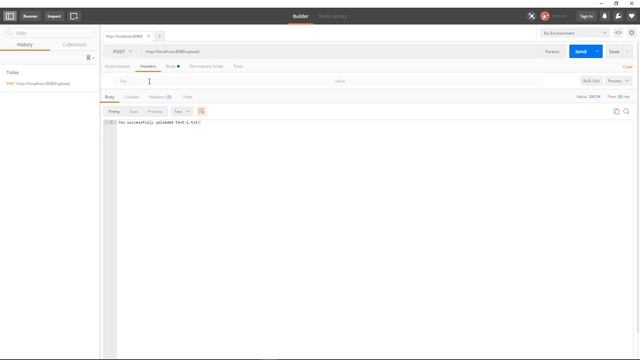This screenshot has height=360, width=640.
Task: Click the magnifier in the filter box
Action: pos(10,33)
